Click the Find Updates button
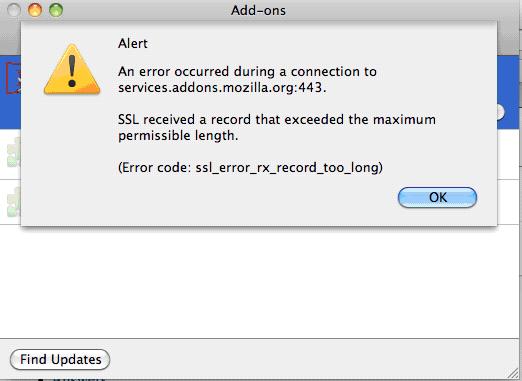Image resolution: width=522 pixels, height=381 pixels. [x=60, y=360]
